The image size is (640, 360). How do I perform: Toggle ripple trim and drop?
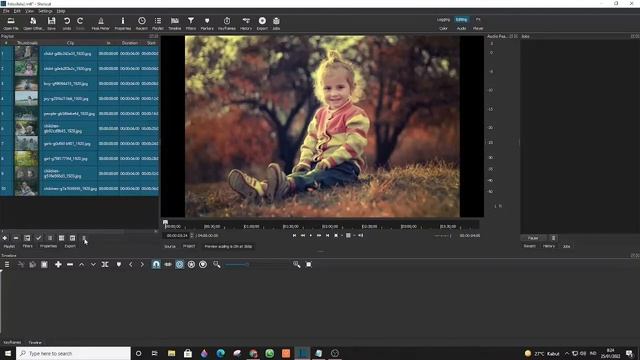click(180, 264)
